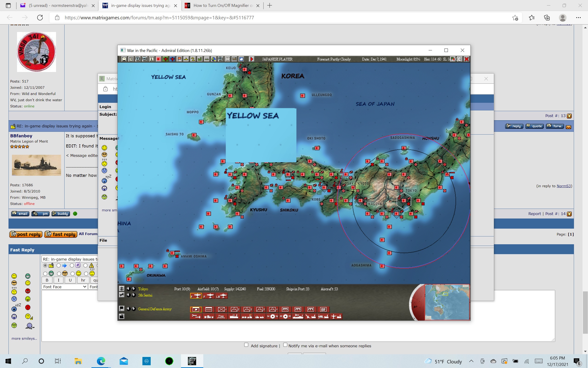
Task: Show hidden icons chevron in system tray
Action: [x=471, y=361]
